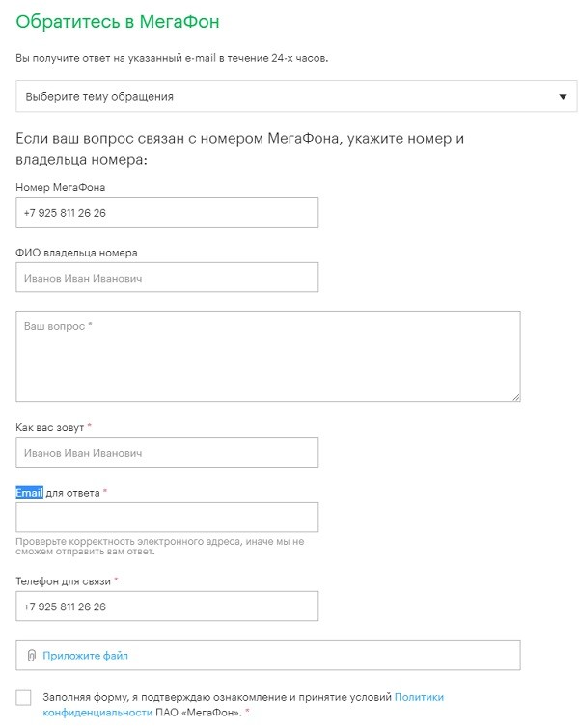Click the 'Как вас зовут' name field
The height and width of the screenshot is (728, 579).
click(x=167, y=452)
